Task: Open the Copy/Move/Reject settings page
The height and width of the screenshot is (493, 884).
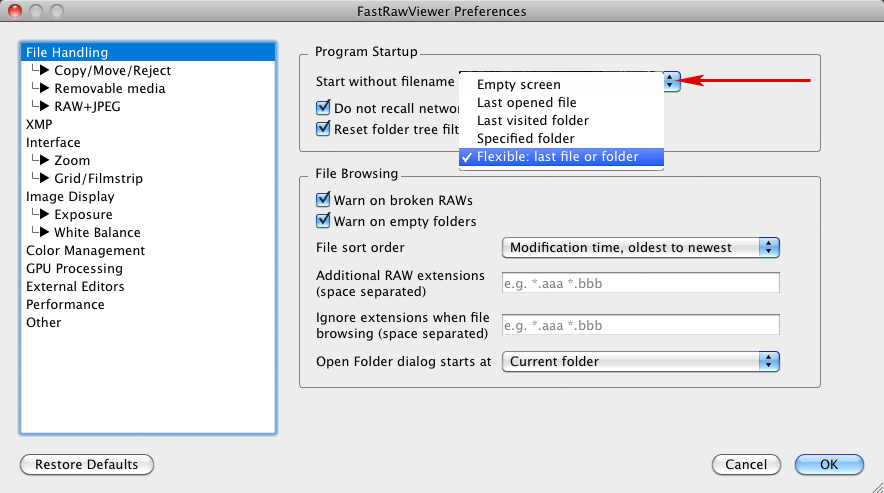Action: pos(112,71)
